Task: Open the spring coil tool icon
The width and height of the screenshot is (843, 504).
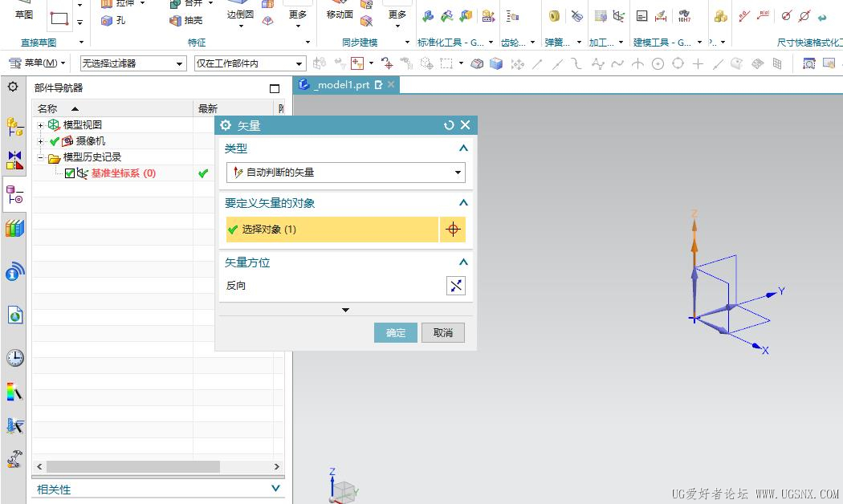Action: pyautogui.click(x=554, y=17)
